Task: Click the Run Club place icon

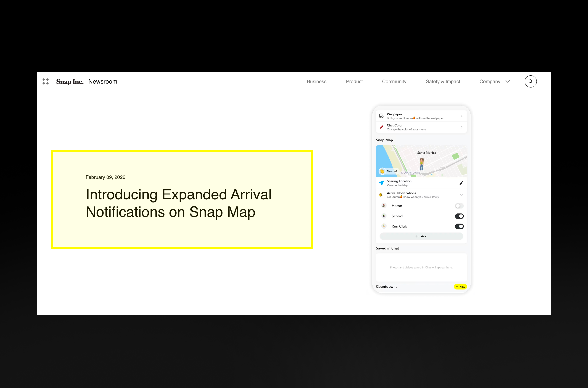Action: (x=384, y=226)
